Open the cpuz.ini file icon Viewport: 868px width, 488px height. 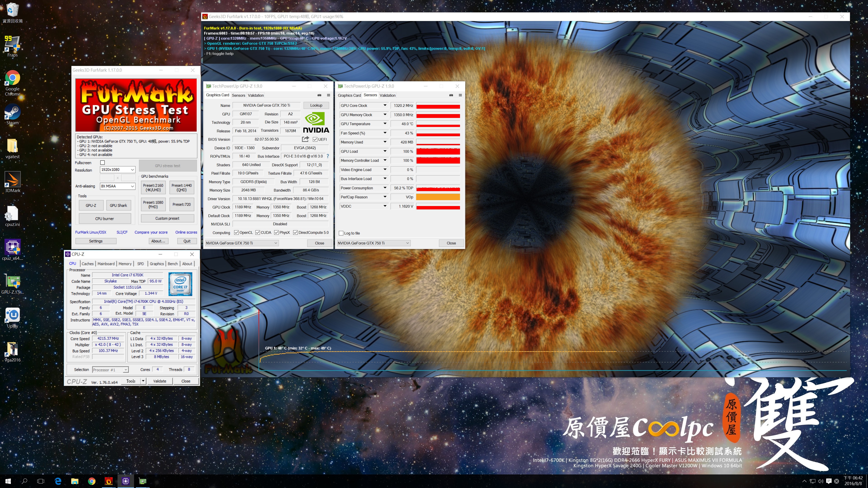(12, 216)
